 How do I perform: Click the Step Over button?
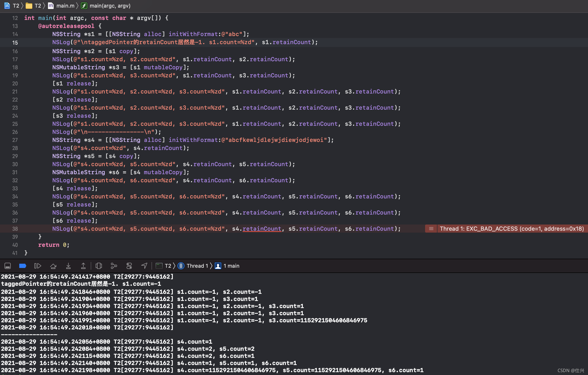[53, 266]
